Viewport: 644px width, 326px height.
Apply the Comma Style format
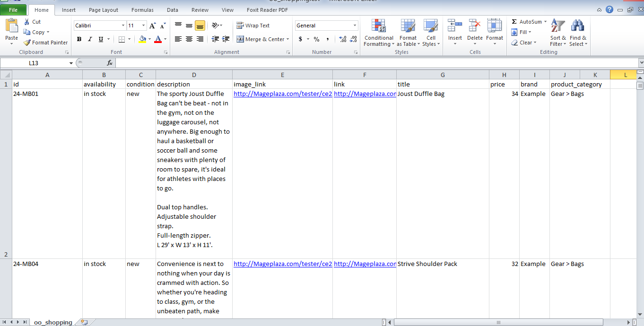[x=327, y=39]
